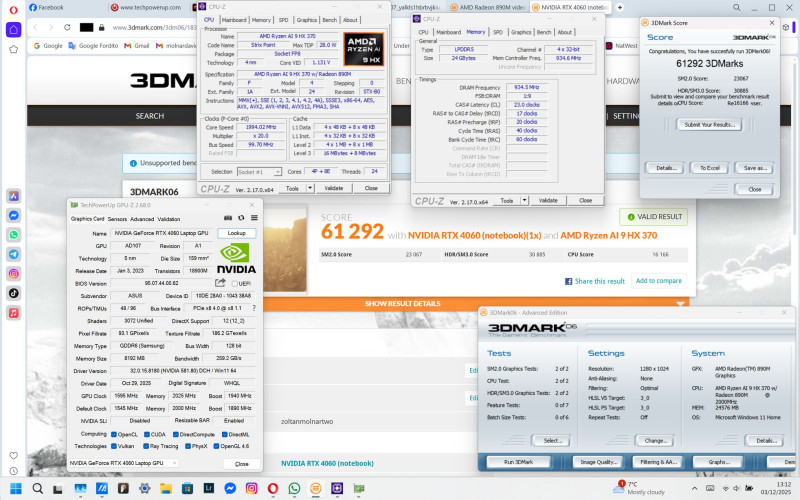
Task: Toggle CUDA checkbox in GPU-Z
Action: click(146, 435)
